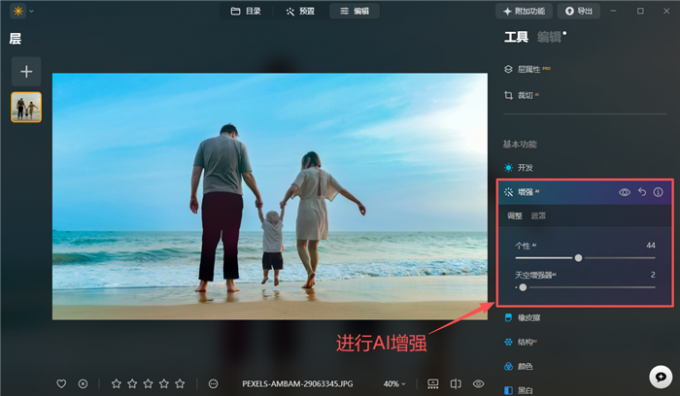Screen dimensions: 680x396
Task: Open the 层属性 layer properties tool
Action: (527, 69)
